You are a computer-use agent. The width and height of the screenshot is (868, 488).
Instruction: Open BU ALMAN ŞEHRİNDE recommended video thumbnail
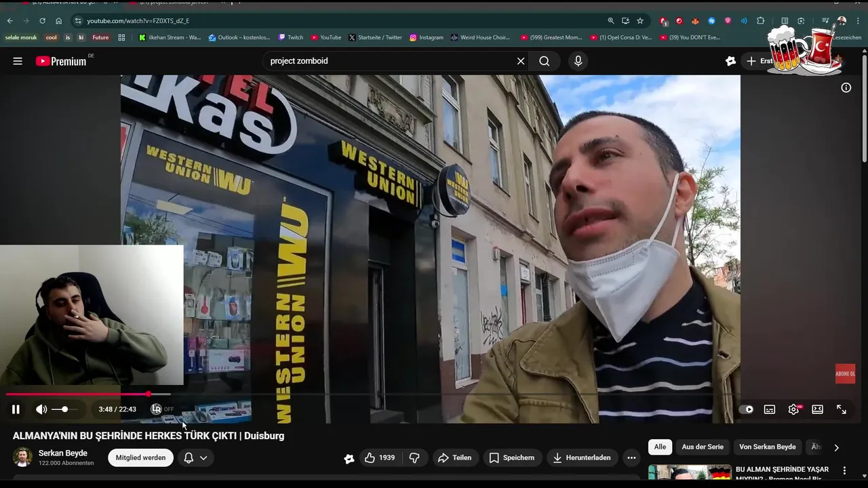click(690, 472)
